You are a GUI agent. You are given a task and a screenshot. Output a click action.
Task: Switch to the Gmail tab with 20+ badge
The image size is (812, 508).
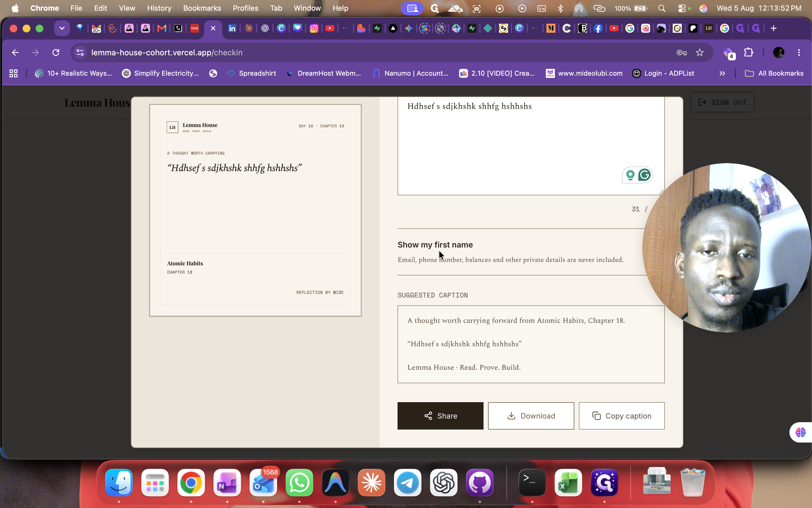click(96, 28)
